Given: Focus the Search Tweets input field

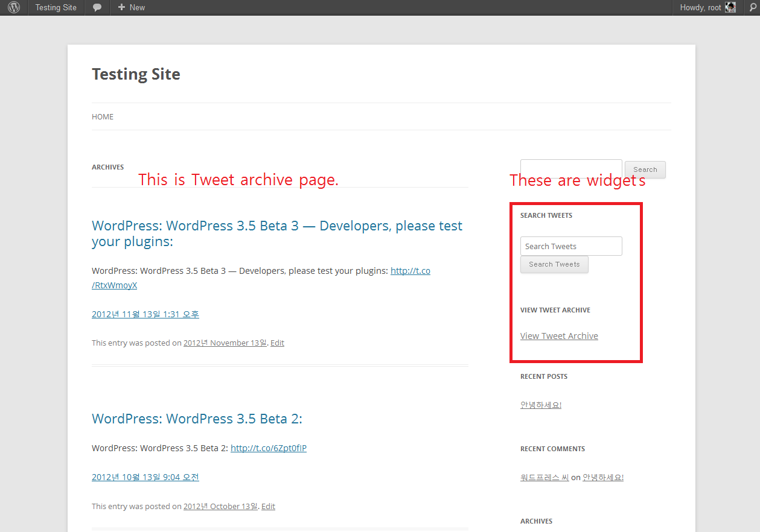Looking at the screenshot, I should click(x=571, y=246).
